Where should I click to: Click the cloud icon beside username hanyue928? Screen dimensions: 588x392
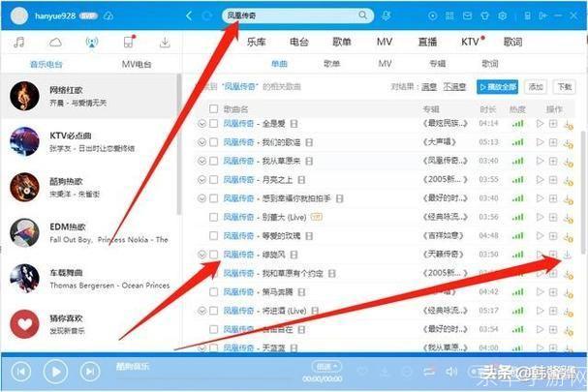click(x=108, y=15)
